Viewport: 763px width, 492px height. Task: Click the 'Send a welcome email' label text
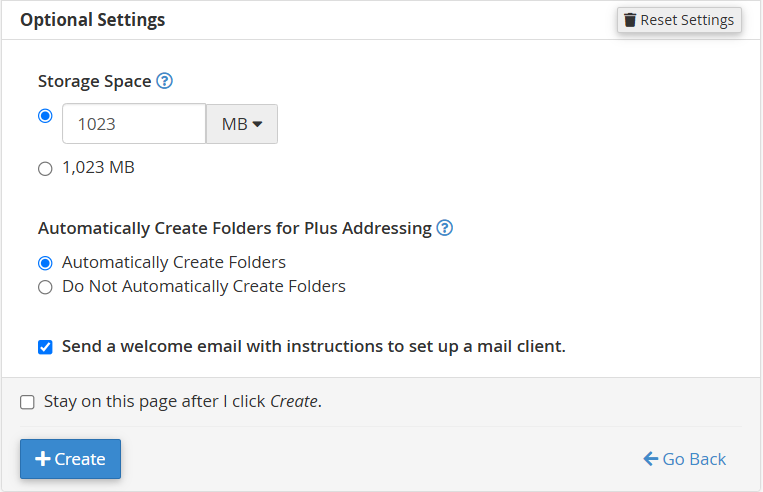[x=313, y=347]
